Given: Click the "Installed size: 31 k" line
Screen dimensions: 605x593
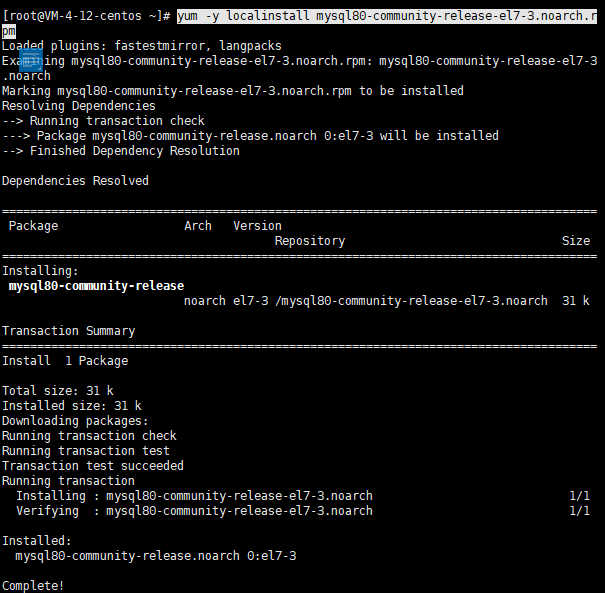Looking at the screenshot, I should coord(72,406).
